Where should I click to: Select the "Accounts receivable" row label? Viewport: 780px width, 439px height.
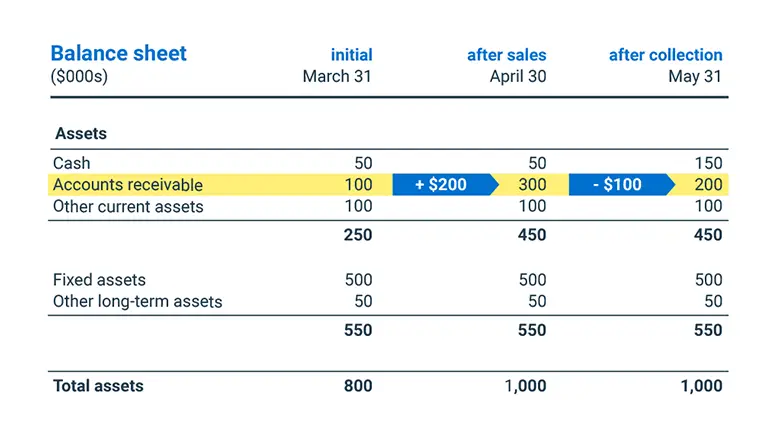coord(128,185)
